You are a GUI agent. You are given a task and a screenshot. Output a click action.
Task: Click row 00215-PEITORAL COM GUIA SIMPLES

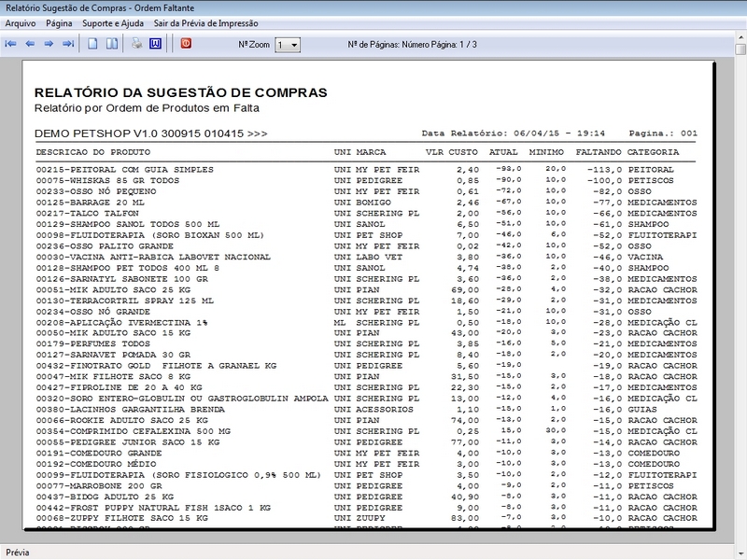pos(366,170)
